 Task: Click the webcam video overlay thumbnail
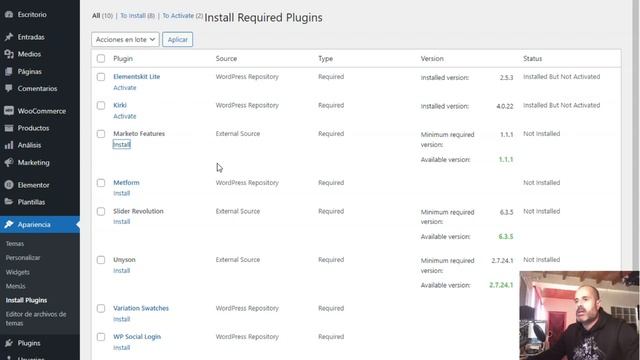(579, 316)
